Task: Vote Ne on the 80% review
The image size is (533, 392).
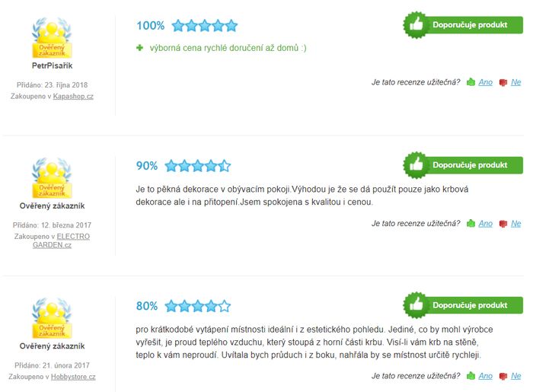Action: pos(515,376)
